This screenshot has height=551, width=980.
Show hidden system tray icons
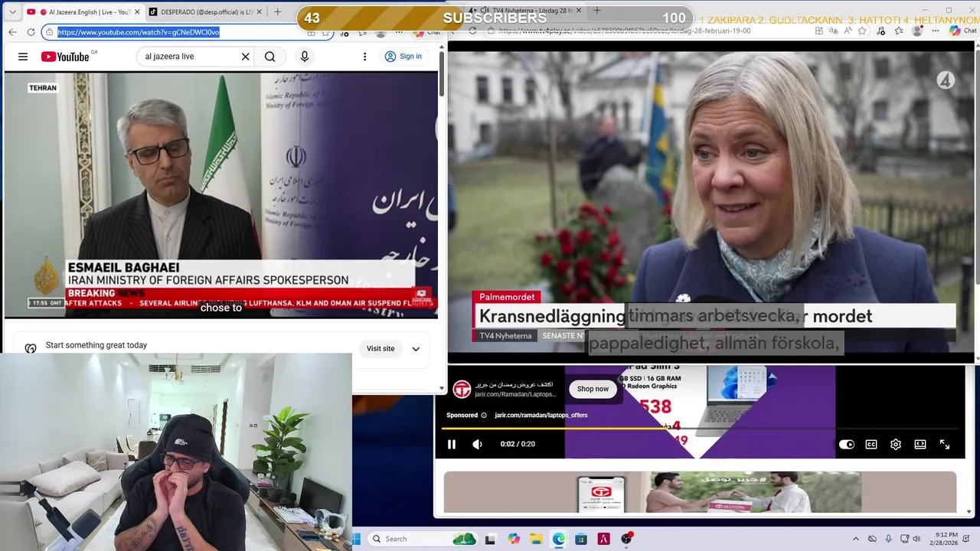coord(856,539)
